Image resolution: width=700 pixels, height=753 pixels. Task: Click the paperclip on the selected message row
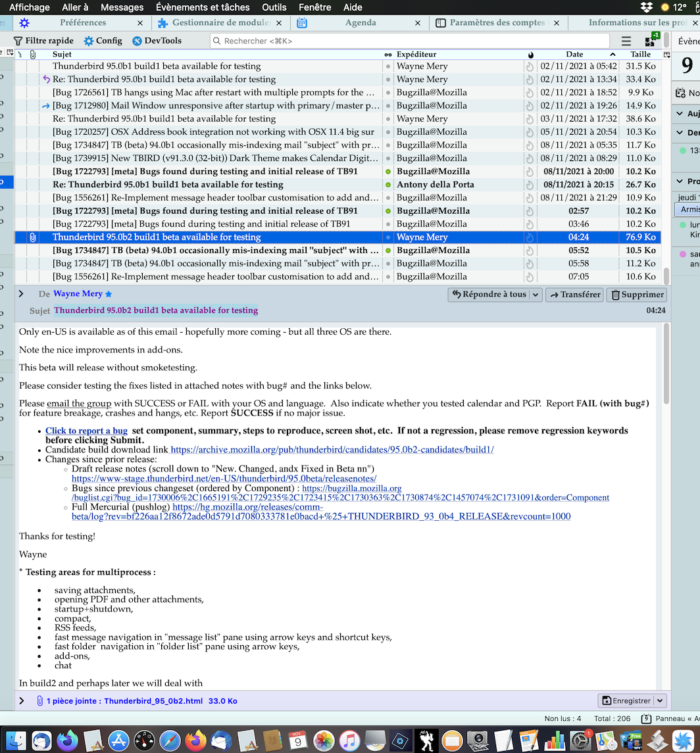pyautogui.click(x=33, y=237)
